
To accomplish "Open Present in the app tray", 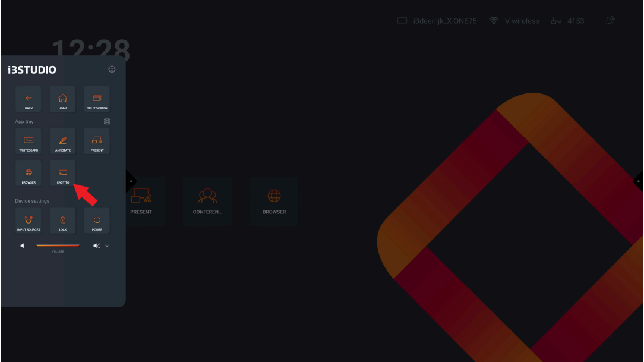I will [97, 141].
